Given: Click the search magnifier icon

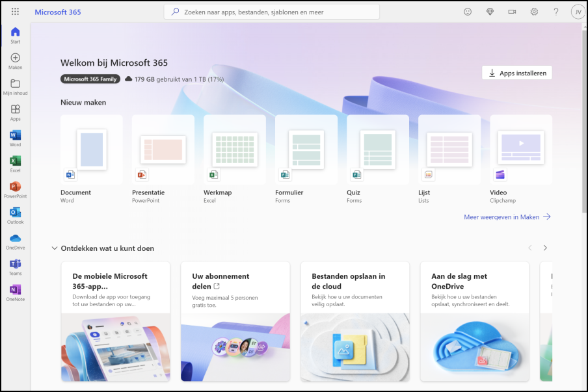Looking at the screenshot, I should point(175,12).
